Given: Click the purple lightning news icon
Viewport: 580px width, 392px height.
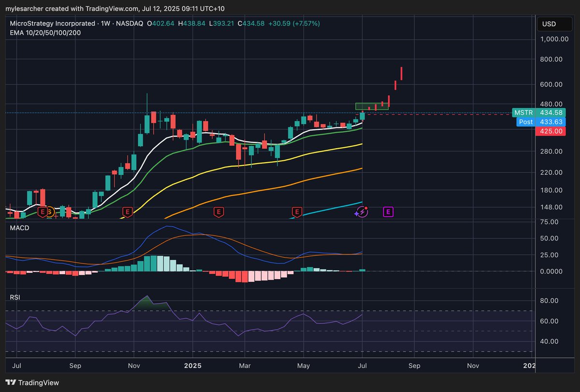Looking at the screenshot, I should (x=362, y=211).
